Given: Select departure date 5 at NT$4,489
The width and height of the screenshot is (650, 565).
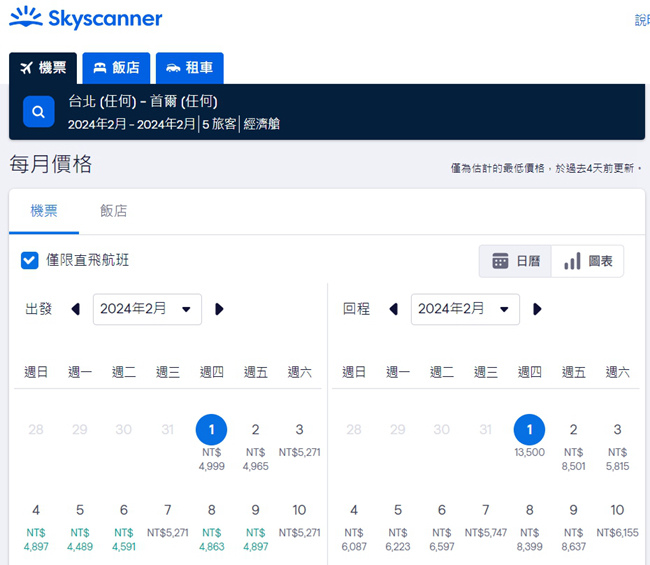Looking at the screenshot, I should coord(80,529).
